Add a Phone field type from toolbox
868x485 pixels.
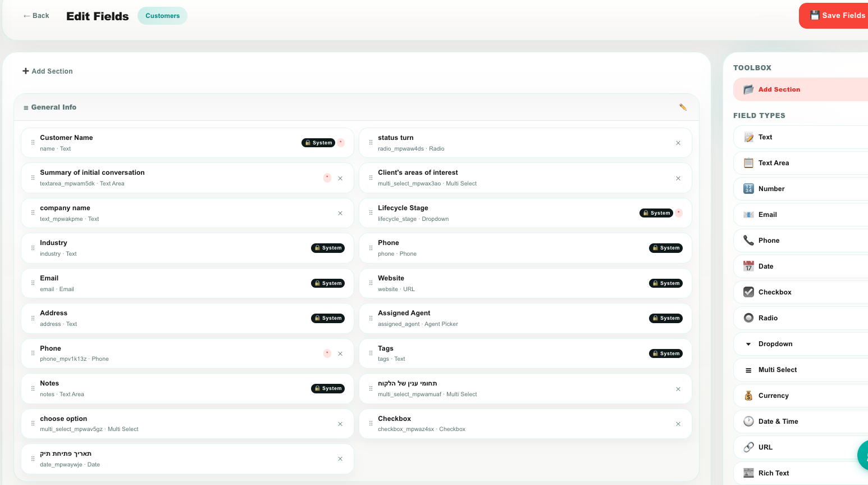coord(801,241)
